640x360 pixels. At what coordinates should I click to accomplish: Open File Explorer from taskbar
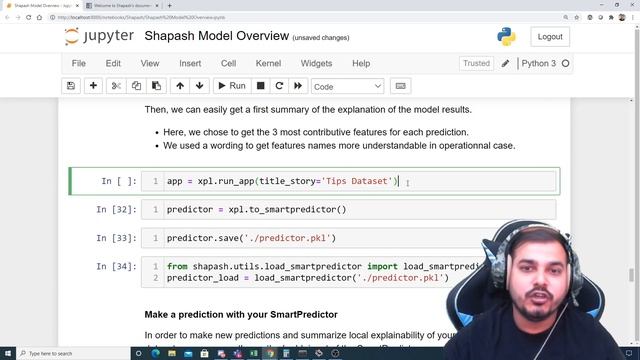[x=172, y=353]
